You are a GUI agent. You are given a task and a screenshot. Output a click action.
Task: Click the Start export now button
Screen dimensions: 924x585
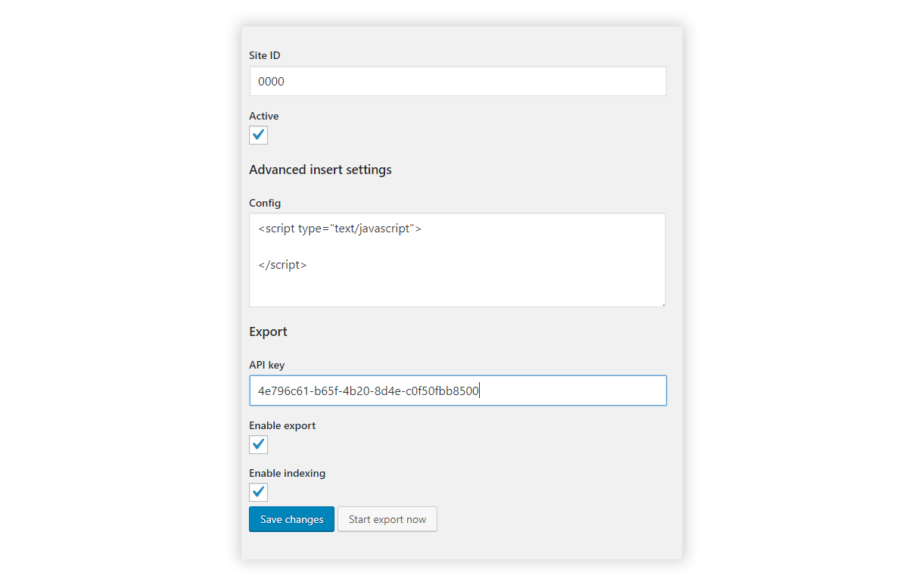point(387,519)
